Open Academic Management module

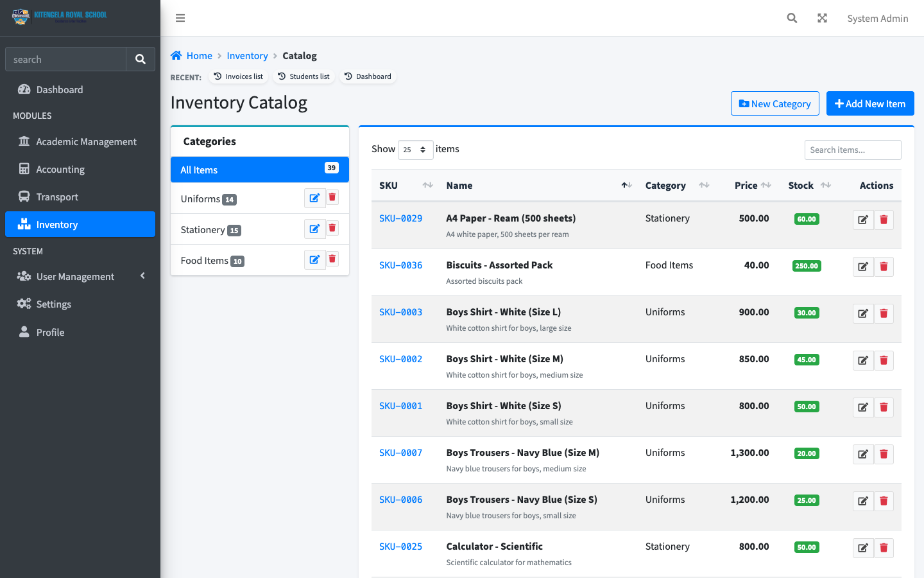[x=80, y=141]
